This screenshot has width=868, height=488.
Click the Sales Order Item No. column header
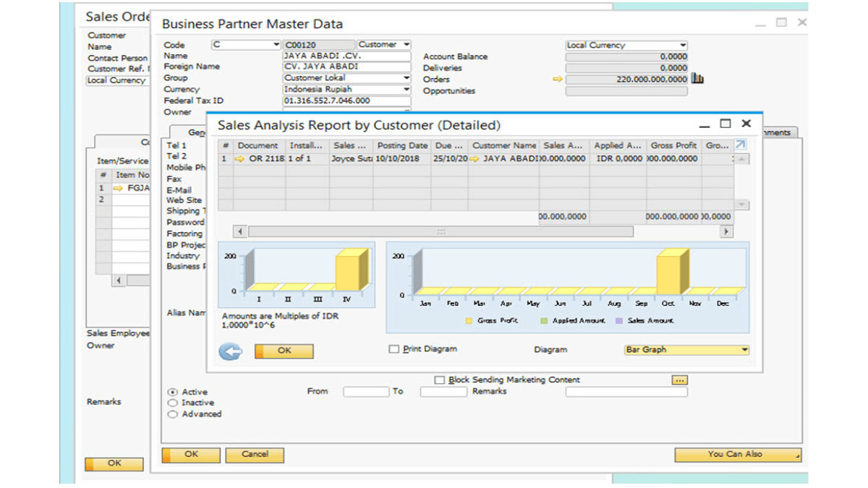131,175
